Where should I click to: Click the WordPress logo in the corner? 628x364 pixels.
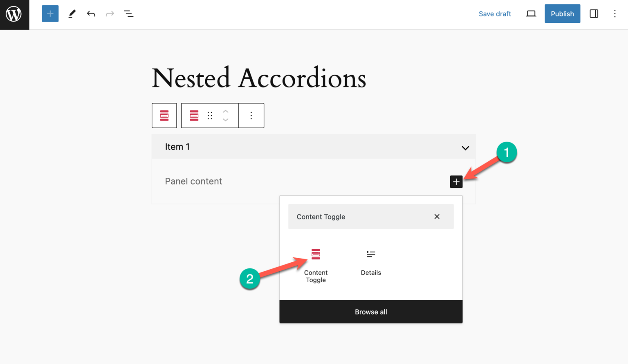pos(14,14)
